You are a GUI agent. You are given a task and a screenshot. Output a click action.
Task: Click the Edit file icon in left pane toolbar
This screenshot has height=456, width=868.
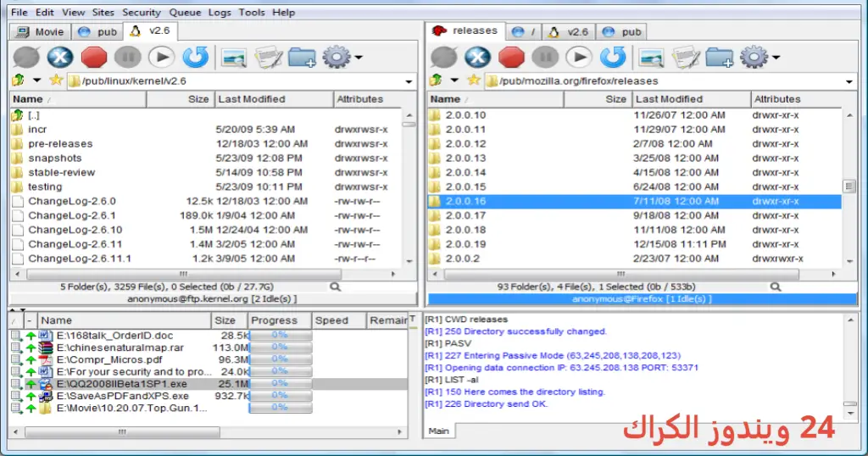(x=269, y=58)
